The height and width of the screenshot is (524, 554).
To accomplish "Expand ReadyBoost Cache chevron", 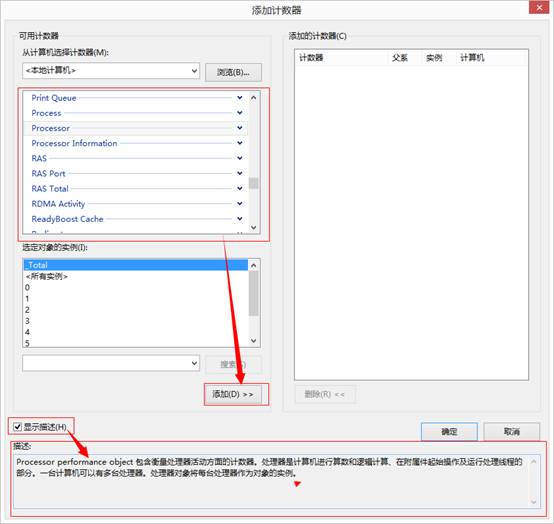I will [x=240, y=219].
